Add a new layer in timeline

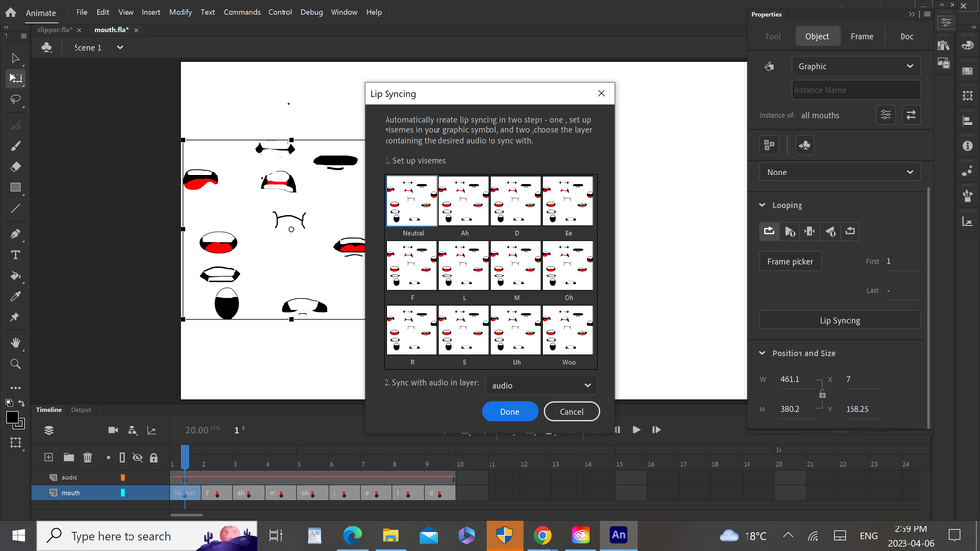[x=48, y=457]
